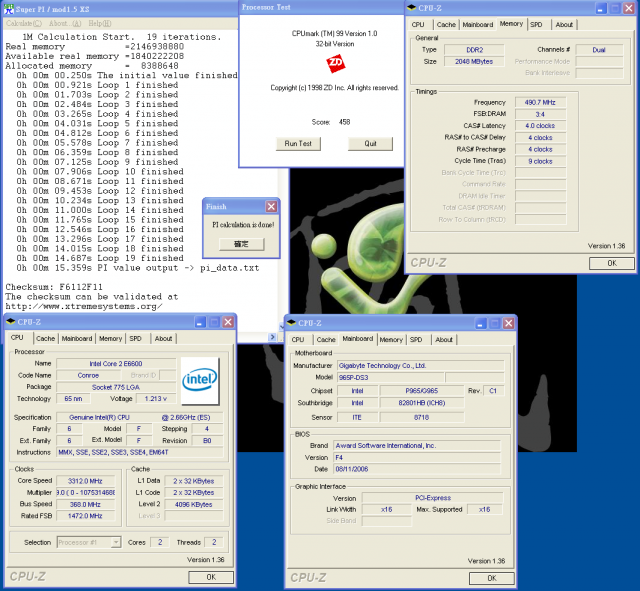Click the Dual channels value
The width and height of the screenshot is (640, 591).
pyautogui.click(x=599, y=50)
